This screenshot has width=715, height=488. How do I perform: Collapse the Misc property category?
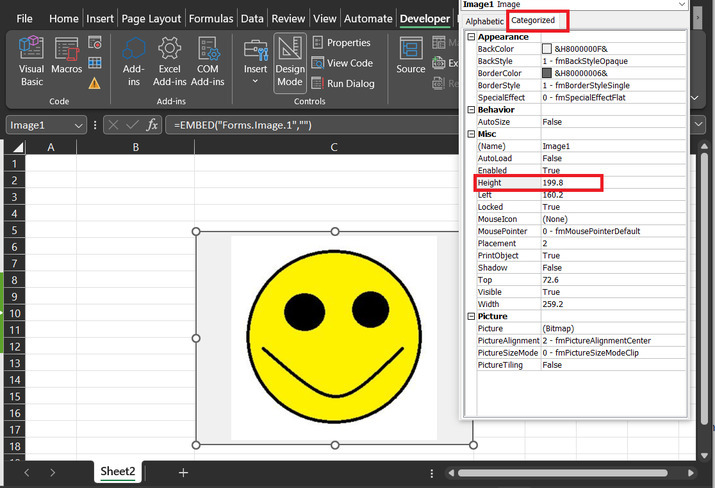[x=472, y=134]
